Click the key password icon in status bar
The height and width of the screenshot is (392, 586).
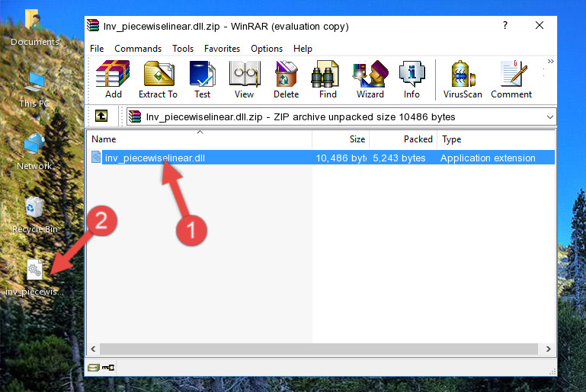tap(108, 368)
